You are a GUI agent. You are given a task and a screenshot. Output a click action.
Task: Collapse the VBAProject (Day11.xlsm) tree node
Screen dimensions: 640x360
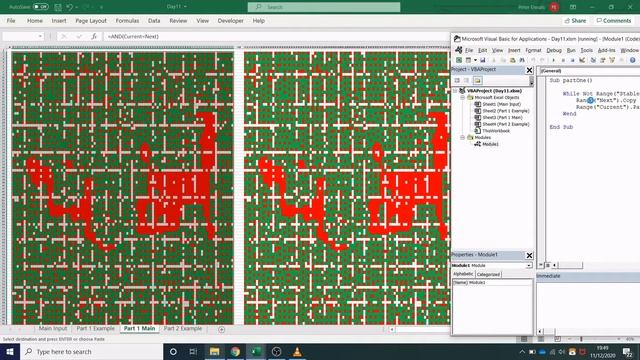coord(455,91)
